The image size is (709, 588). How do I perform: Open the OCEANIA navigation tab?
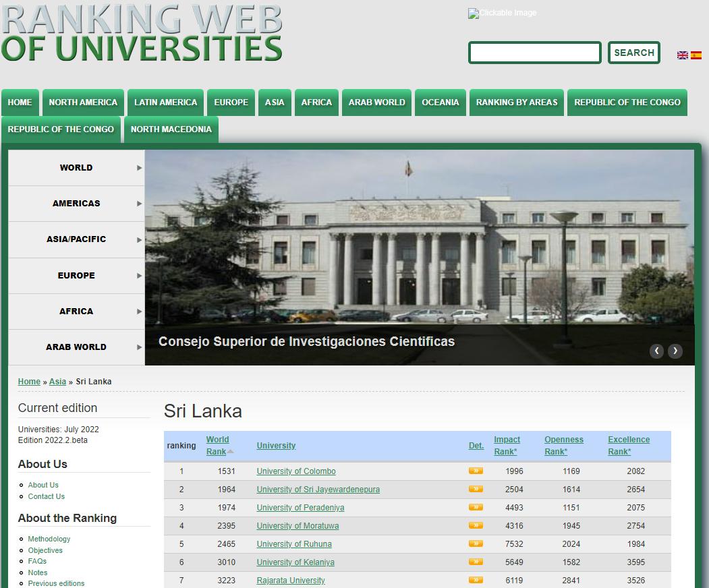pyautogui.click(x=441, y=102)
